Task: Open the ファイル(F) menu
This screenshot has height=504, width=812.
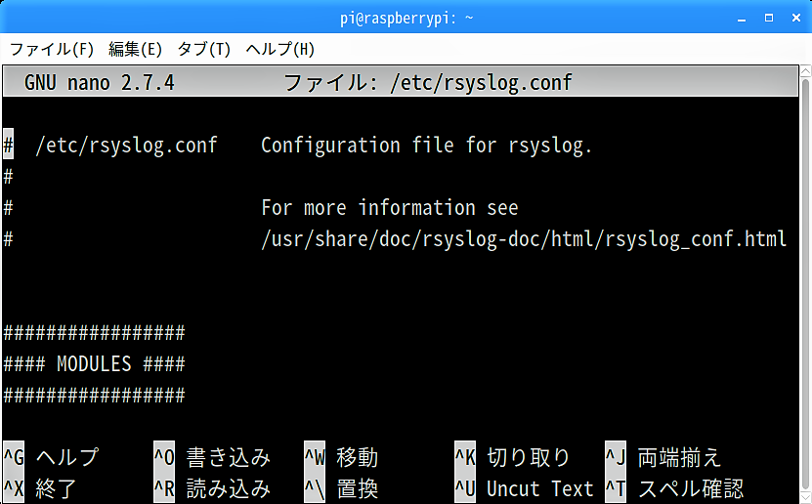Action: (52, 50)
